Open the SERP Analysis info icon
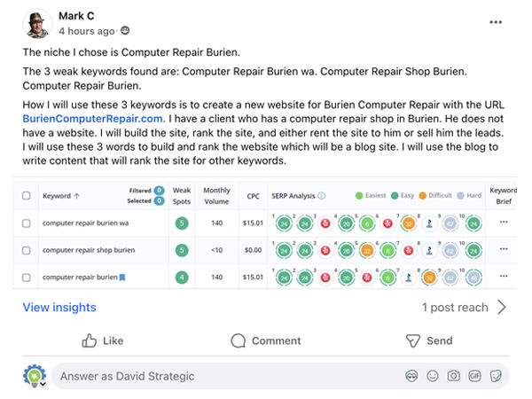The width and height of the screenshot is (532, 399). click(322, 196)
